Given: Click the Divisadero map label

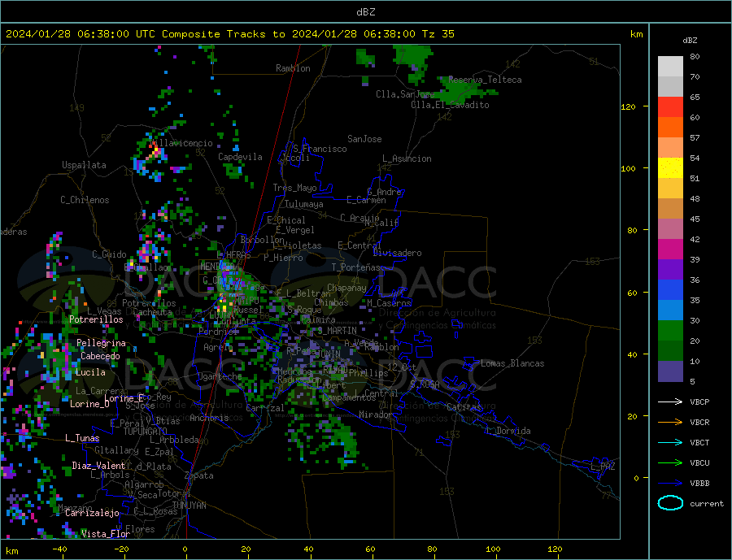Looking at the screenshot, I should [397, 253].
